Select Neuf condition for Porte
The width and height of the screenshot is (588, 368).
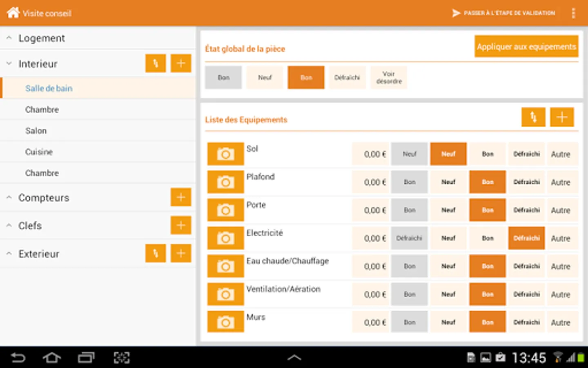click(x=448, y=210)
